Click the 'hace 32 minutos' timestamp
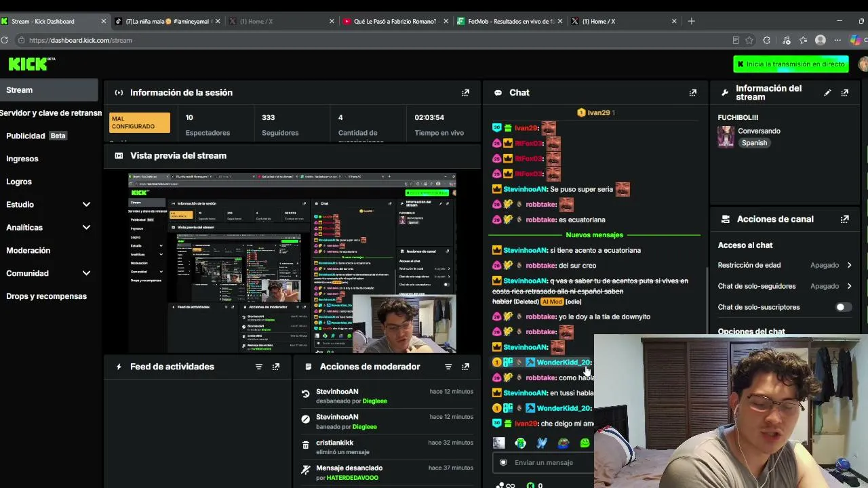 coord(450,443)
